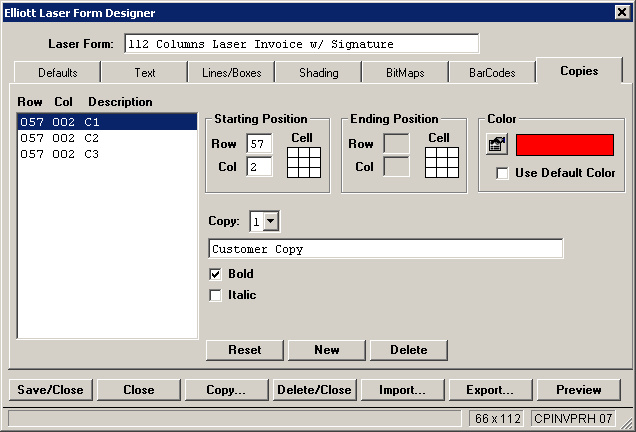Click the New button
636x432 pixels.
click(x=327, y=350)
